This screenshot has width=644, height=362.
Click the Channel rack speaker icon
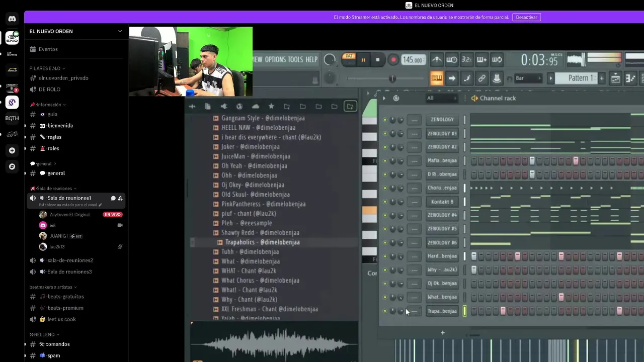[474, 98]
